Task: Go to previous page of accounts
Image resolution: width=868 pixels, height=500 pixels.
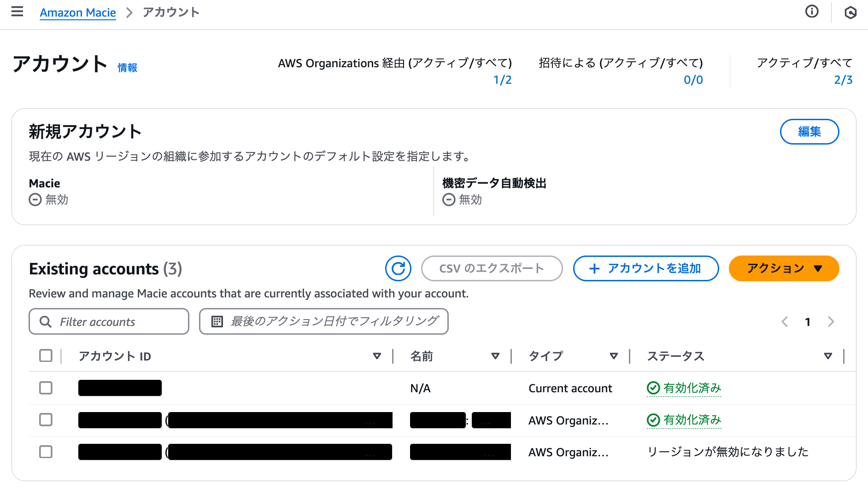Action: click(x=785, y=322)
